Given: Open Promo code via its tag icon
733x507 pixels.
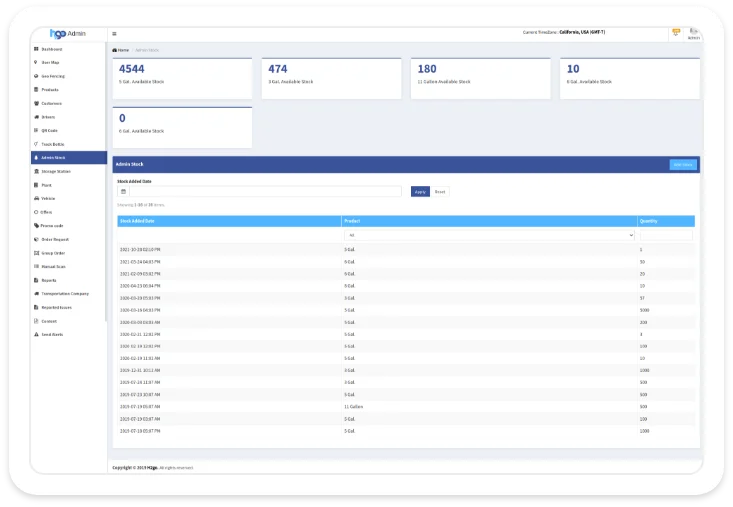Looking at the screenshot, I should click(x=36, y=226).
